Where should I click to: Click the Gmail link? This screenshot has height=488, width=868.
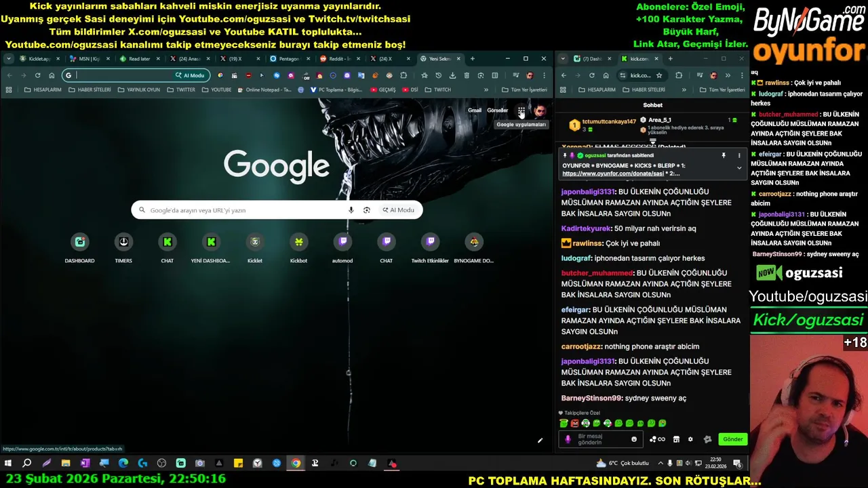[475, 110]
